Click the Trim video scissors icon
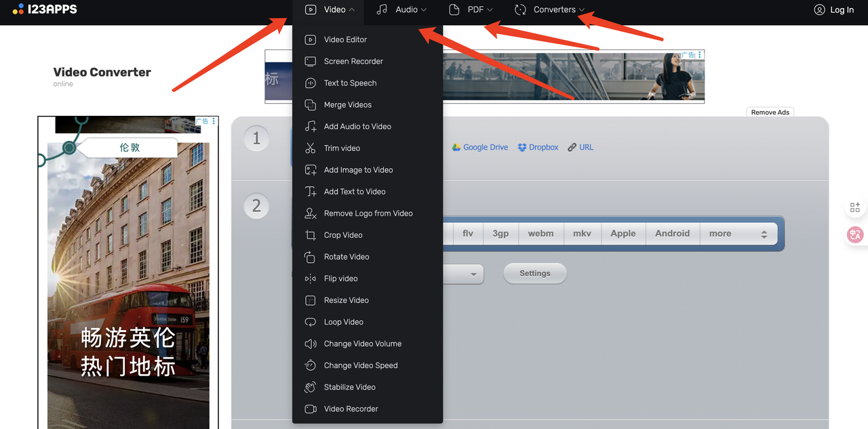Image resolution: width=868 pixels, height=429 pixels. [311, 148]
